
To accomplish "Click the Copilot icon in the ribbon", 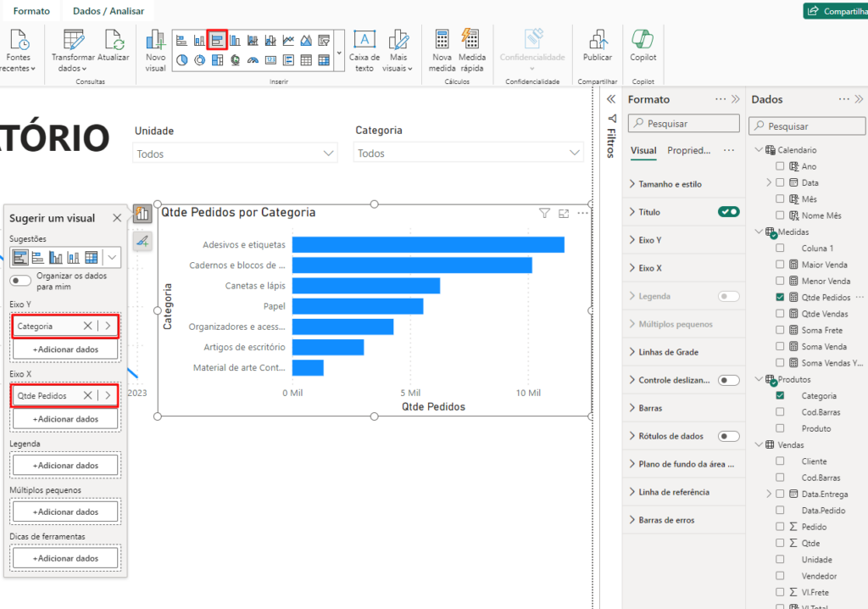I will (x=643, y=40).
